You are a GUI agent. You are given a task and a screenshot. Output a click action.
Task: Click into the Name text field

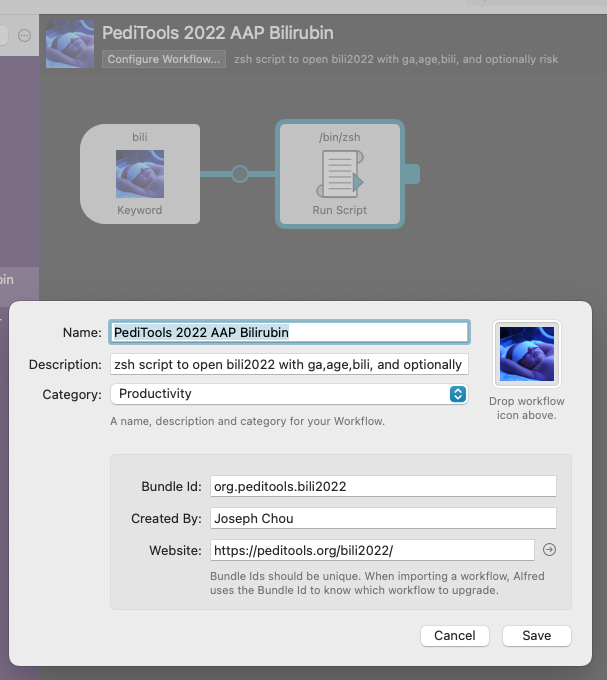coord(288,332)
